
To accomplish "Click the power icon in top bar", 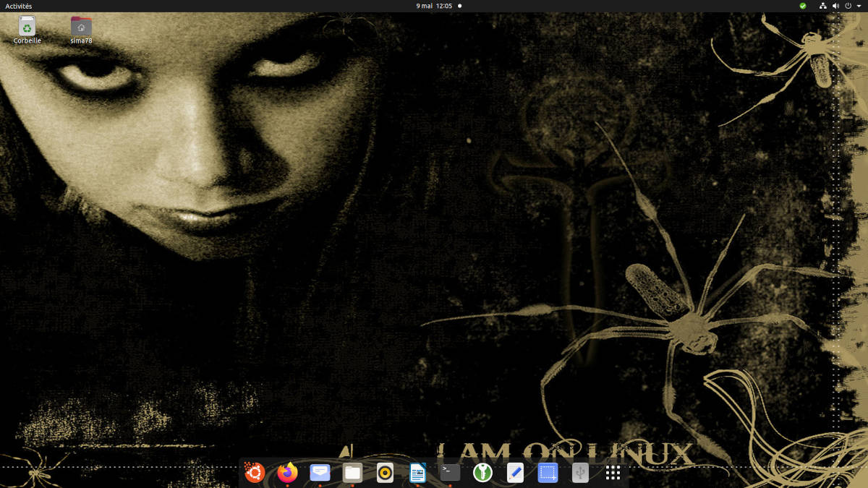I will click(848, 6).
